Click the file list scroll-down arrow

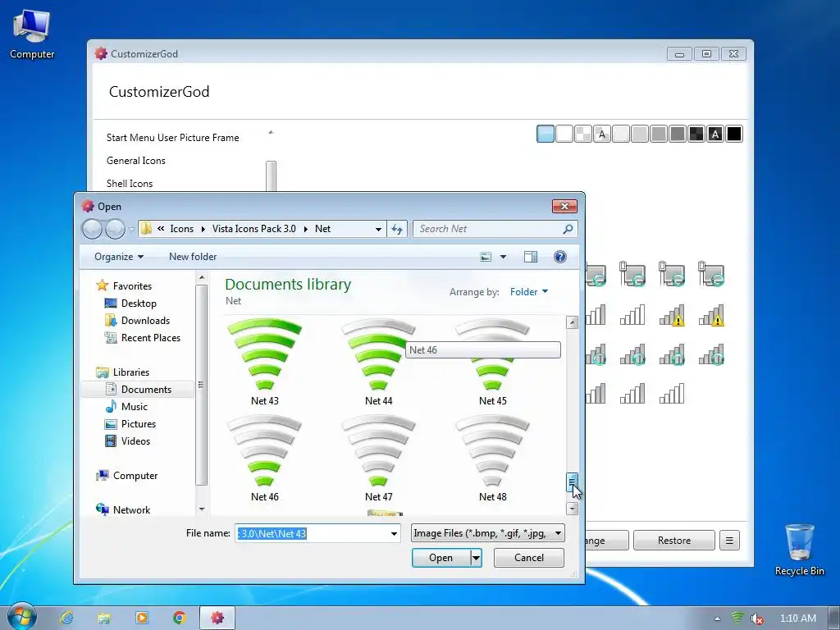572,509
